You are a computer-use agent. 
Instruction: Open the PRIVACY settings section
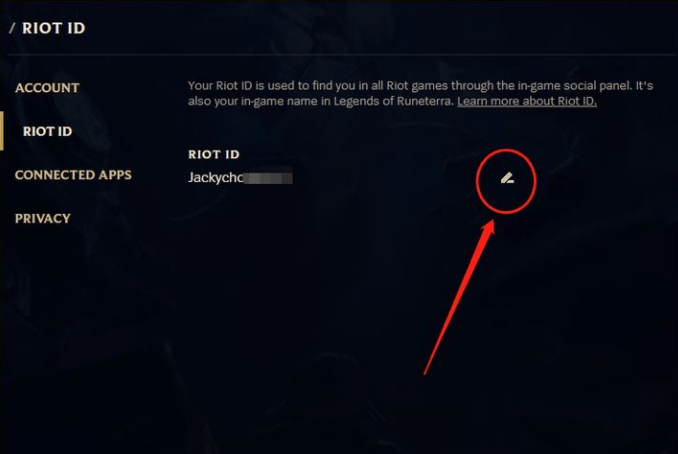pos(42,218)
